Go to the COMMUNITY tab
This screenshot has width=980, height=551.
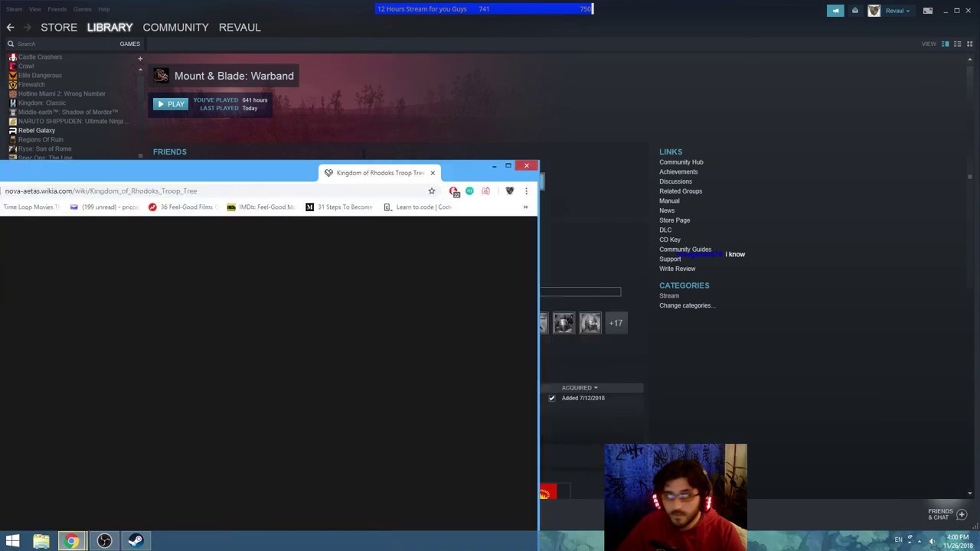coord(175,28)
